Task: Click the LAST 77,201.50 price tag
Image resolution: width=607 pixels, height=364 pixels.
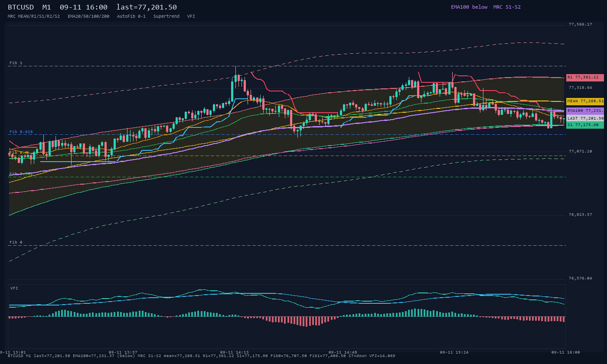Action: coord(585,118)
